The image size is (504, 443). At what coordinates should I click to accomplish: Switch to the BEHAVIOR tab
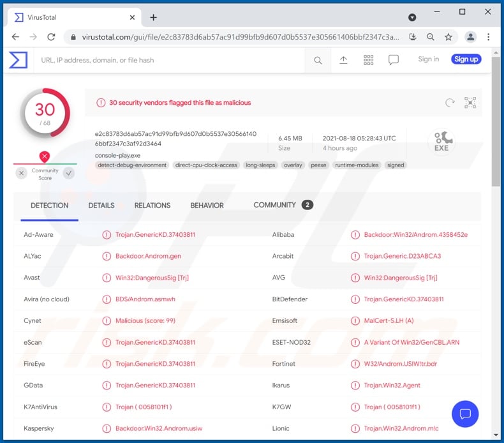[x=207, y=206]
